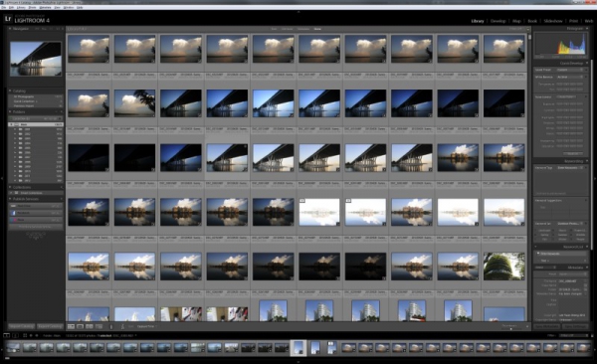
Task: Switch to the Develop module
Action: 497,21
